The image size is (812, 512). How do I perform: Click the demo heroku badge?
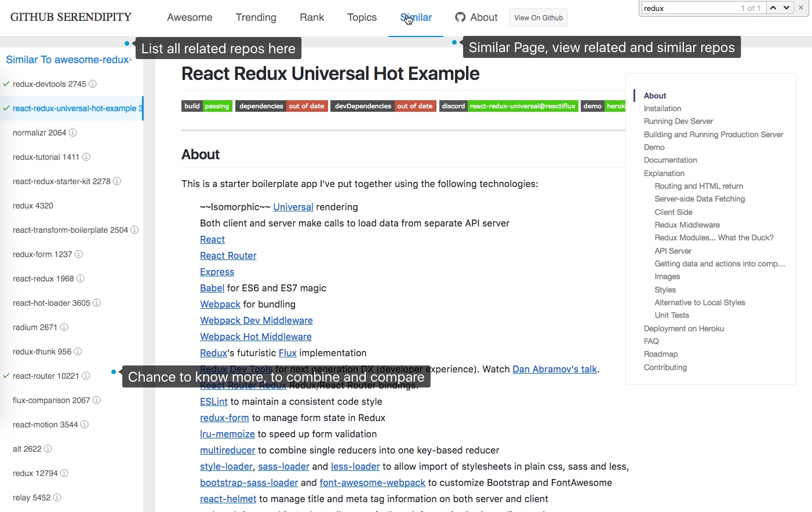point(603,106)
